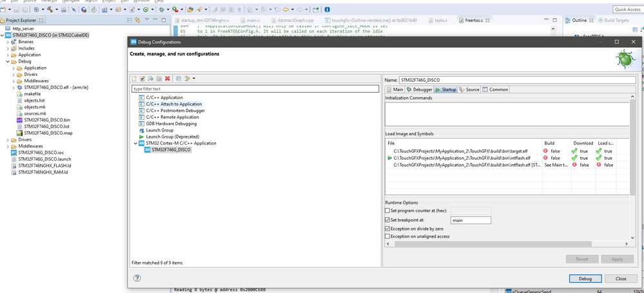Click the Build hammer icon in toolbar

tap(50, 9)
